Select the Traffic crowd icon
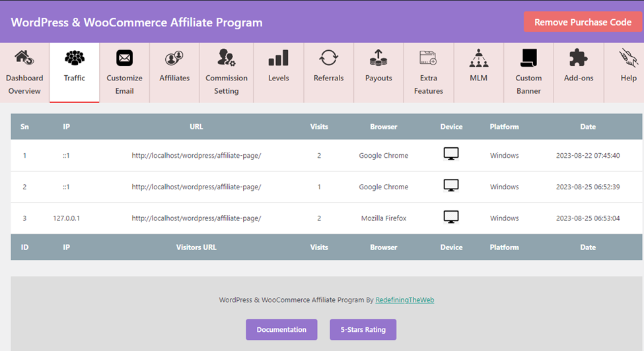 [75, 58]
